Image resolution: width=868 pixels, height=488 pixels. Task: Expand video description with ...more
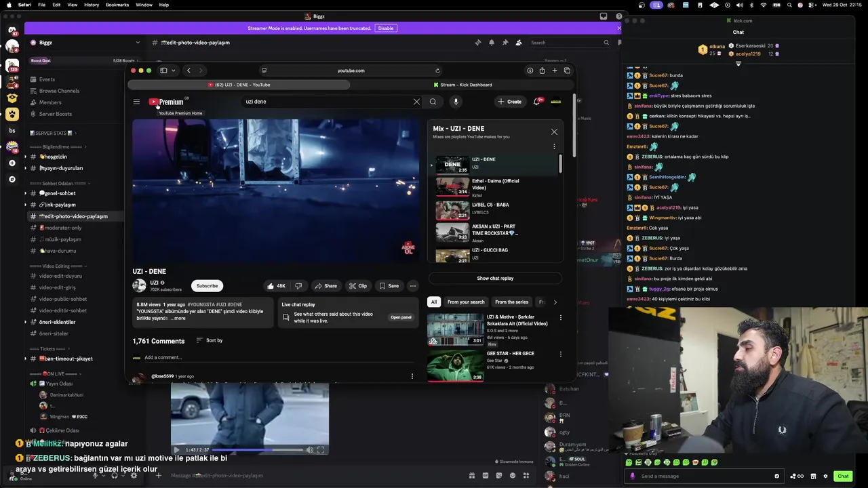(178, 318)
